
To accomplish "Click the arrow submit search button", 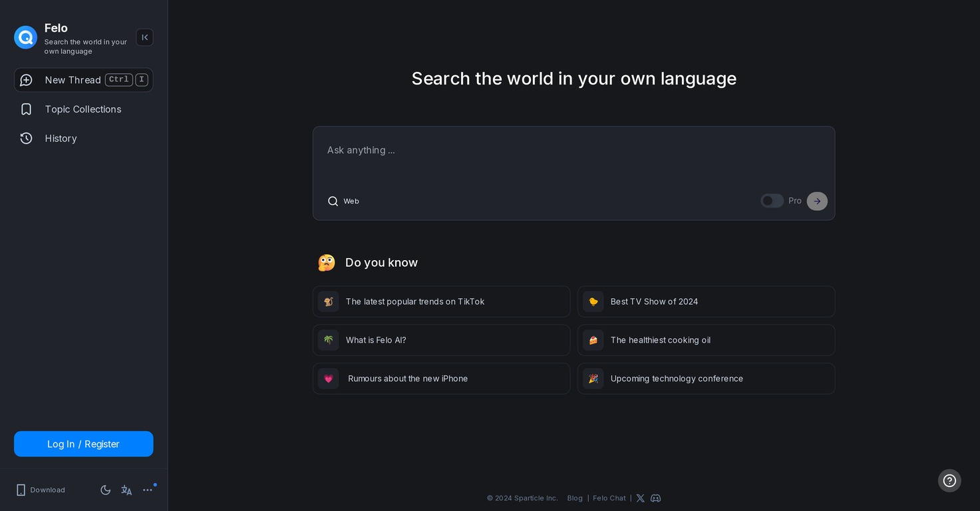I will [817, 201].
